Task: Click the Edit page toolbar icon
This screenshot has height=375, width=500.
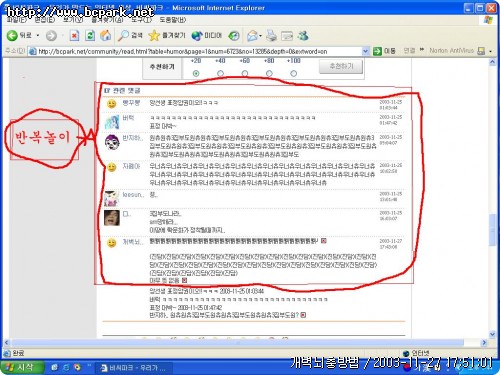Action: pyautogui.click(x=287, y=36)
